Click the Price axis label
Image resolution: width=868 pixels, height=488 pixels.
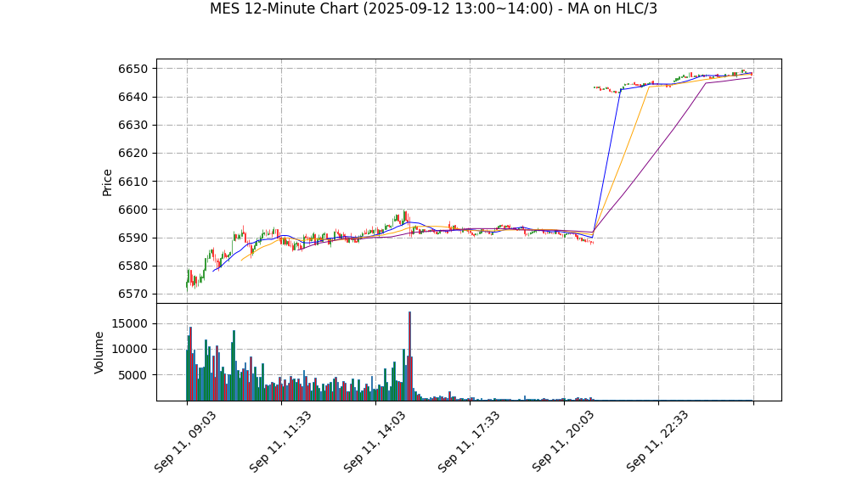107,182
